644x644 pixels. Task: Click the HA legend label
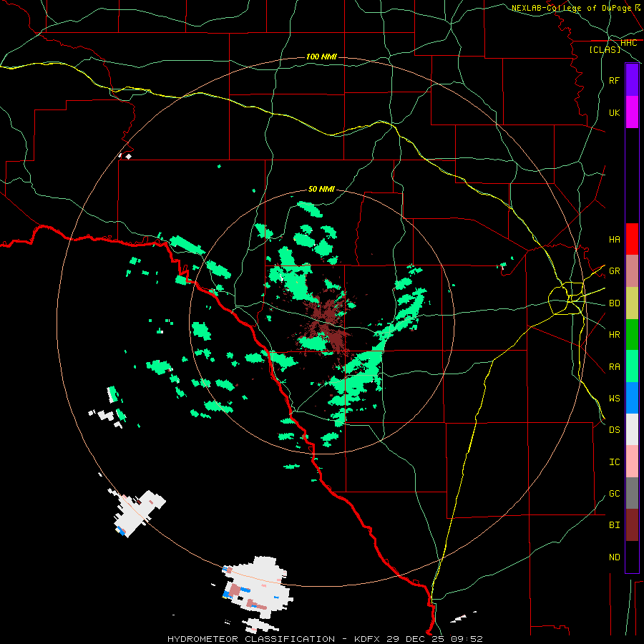point(614,239)
